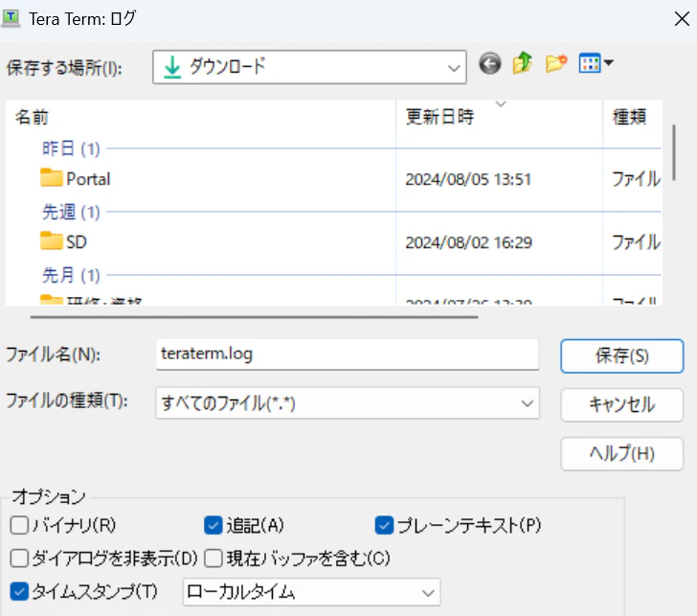Viewport: 697px width, 616px height.
Task: Collapse the 昨日 (1) group
Action: click(x=71, y=148)
